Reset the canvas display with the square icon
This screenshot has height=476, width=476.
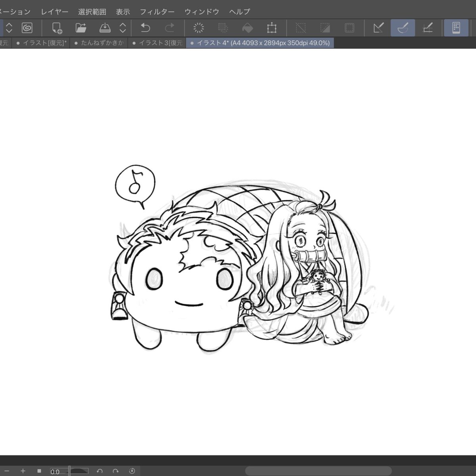(x=39, y=471)
